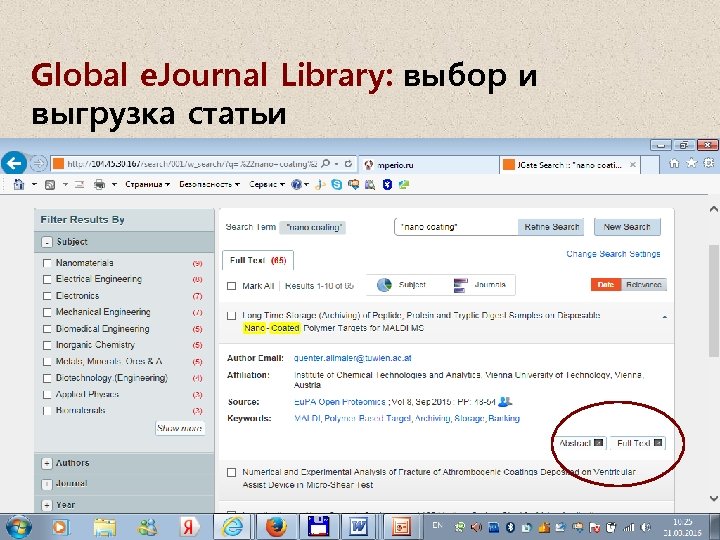The width and height of the screenshot is (720, 540).
Task: Open the Full Text of the first article
Action: click(x=639, y=443)
